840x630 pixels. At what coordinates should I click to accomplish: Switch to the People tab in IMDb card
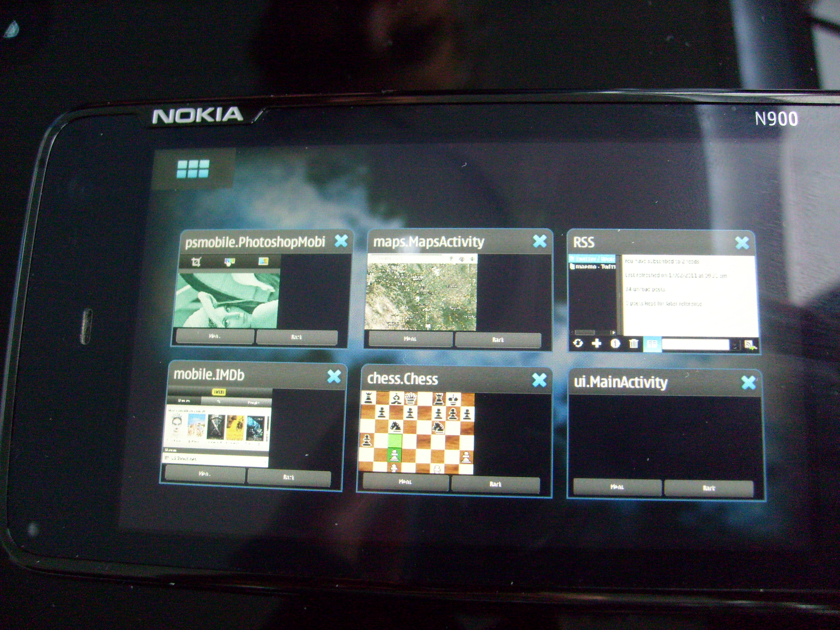coord(253,402)
